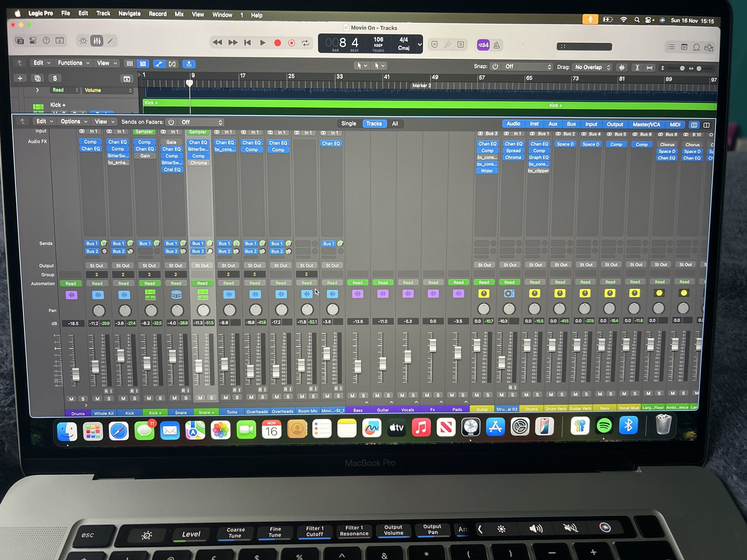Open the LCD display mode chevron
The width and height of the screenshot is (747, 560).
[420, 44]
